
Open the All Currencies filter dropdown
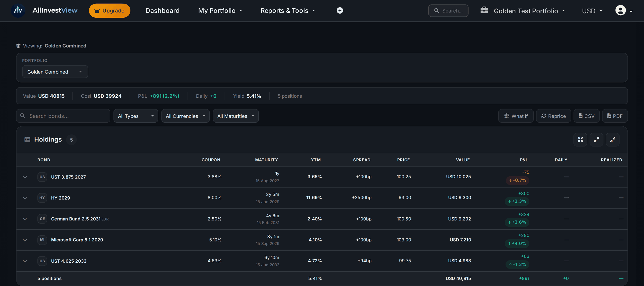click(185, 116)
